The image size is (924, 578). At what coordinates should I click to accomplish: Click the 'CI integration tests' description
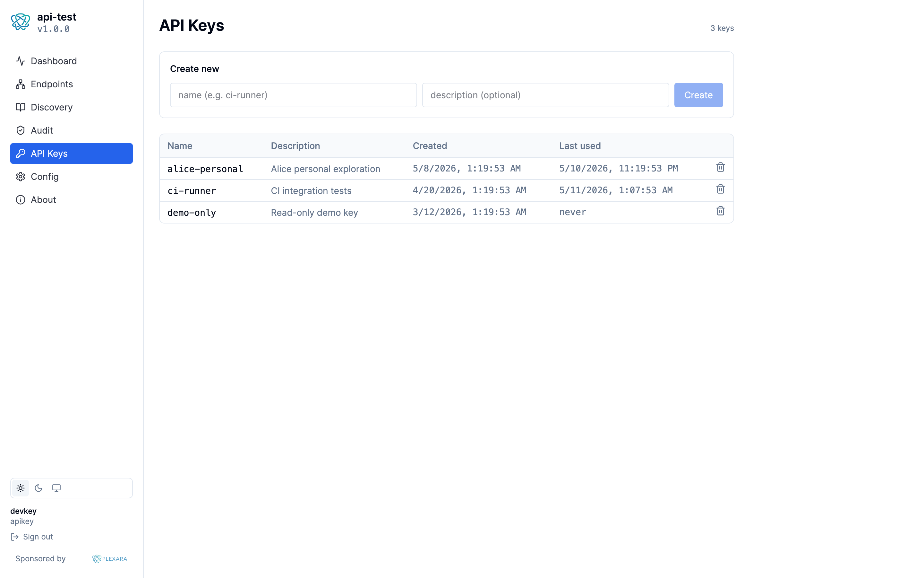pyautogui.click(x=311, y=191)
